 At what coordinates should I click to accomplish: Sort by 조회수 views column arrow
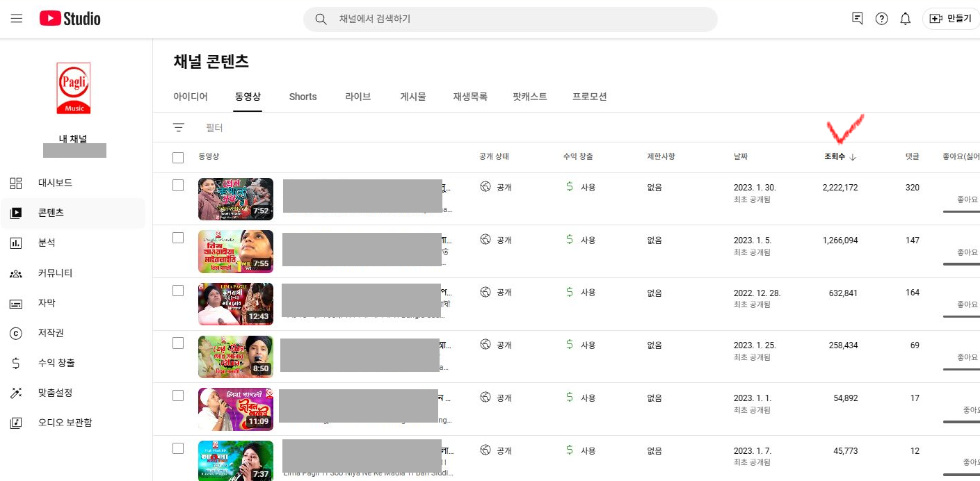pyautogui.click(x=853, y=157)
